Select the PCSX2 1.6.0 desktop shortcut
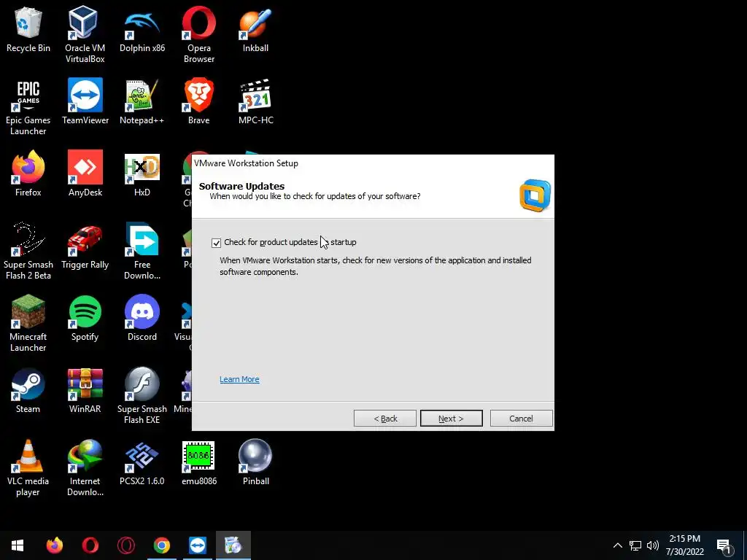 (142, 463)
